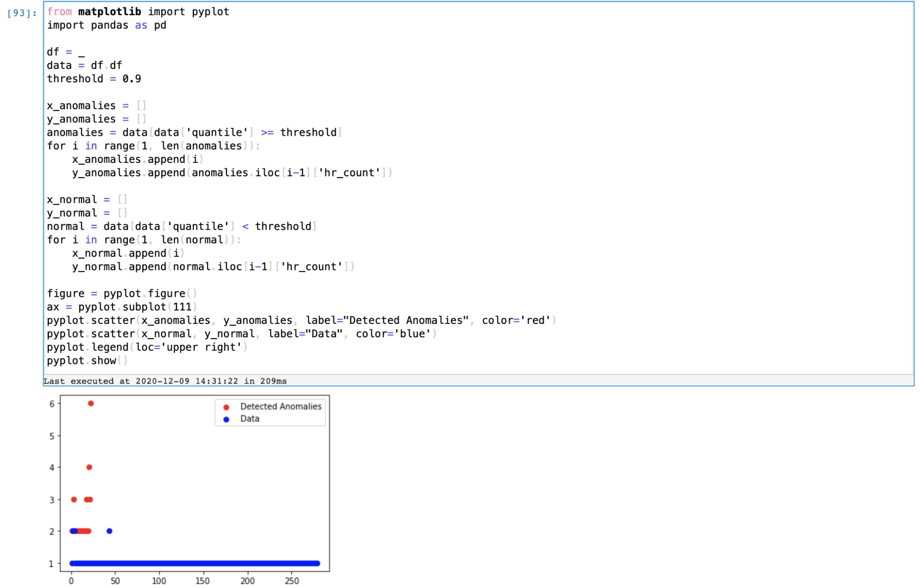The image size is (920, 588).
Task: Click the 'data = df.df' line
Action: [x=84, y=65]
